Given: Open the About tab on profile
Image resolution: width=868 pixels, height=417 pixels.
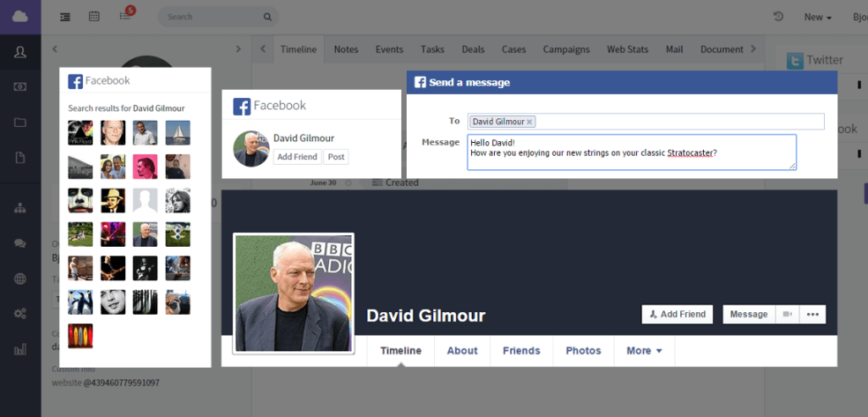Looking at the screenshot, I should pos(461,351).
